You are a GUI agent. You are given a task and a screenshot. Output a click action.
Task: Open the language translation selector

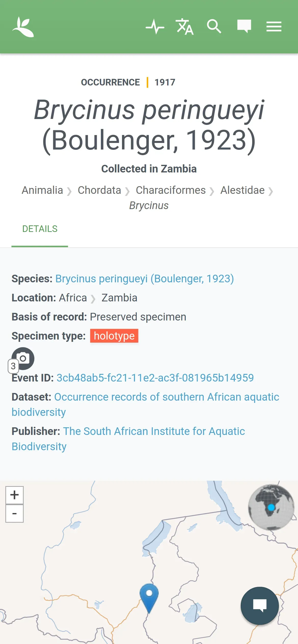(184, 26)
